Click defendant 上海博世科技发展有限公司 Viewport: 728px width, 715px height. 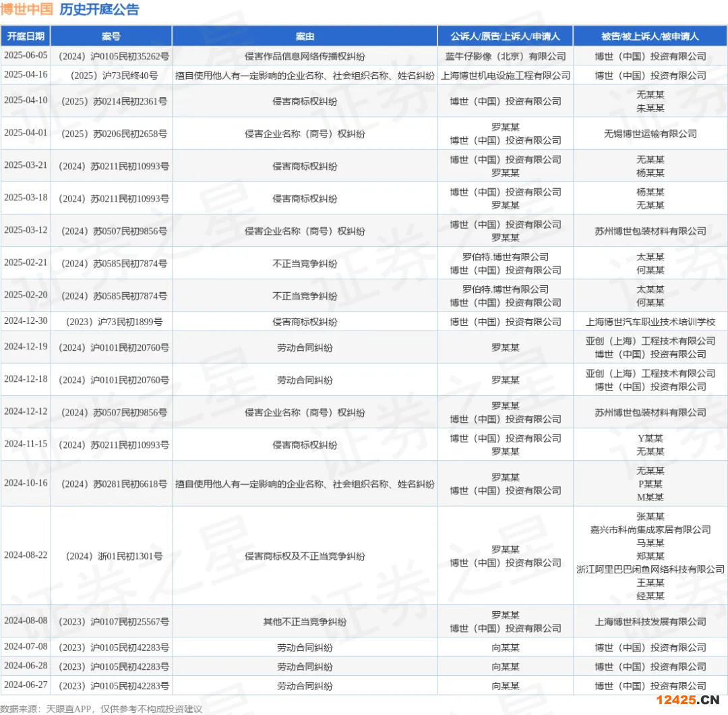pyautogui.click(x=650, y=621)
